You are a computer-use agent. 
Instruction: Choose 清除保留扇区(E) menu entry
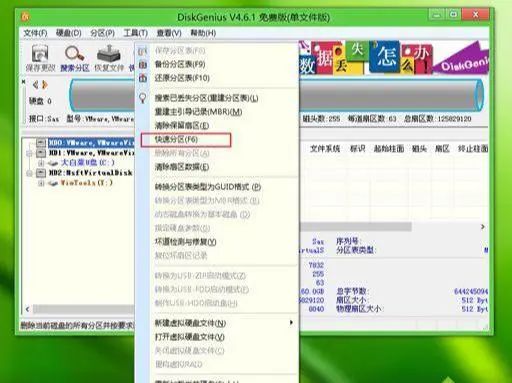tap(182, 126)
